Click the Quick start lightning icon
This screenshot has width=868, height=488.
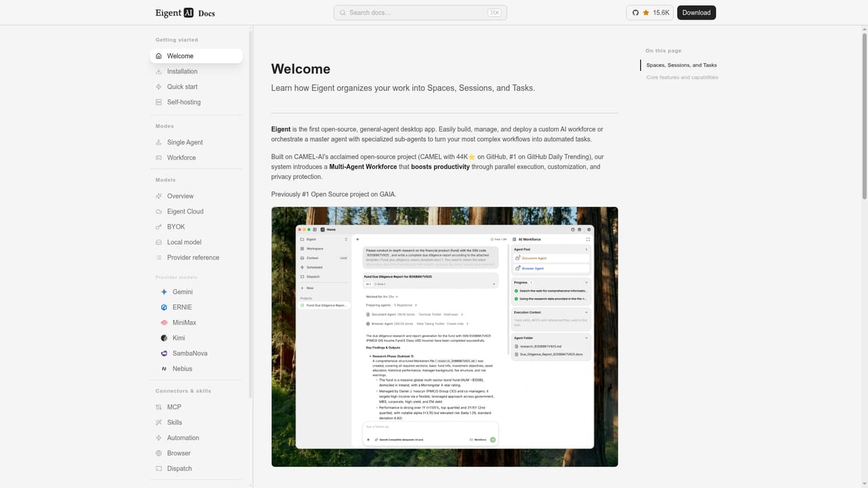coord(159,87)
